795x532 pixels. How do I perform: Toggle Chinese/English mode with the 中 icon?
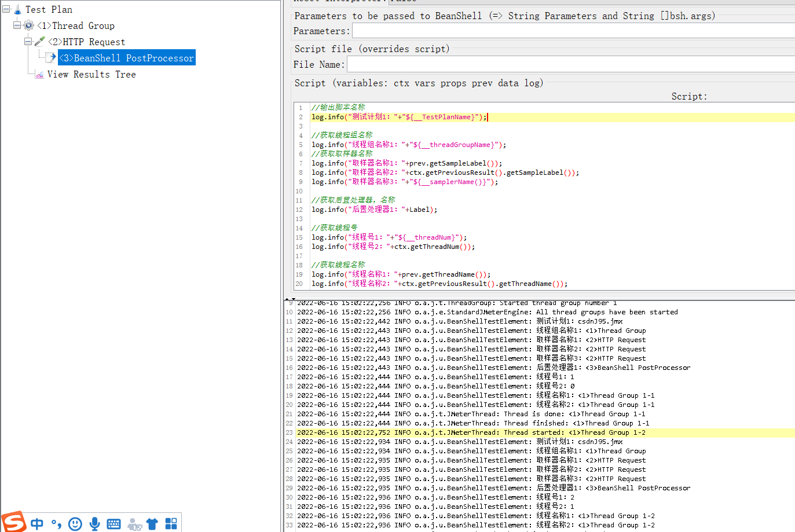[x=37, y=524]
